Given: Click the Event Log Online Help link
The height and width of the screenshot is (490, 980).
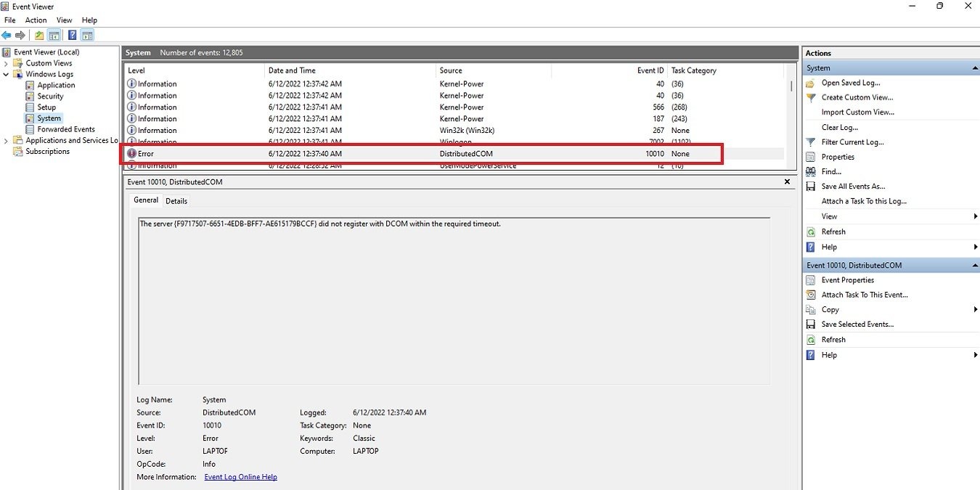Looking at the screenshot, I should [240, 476].
